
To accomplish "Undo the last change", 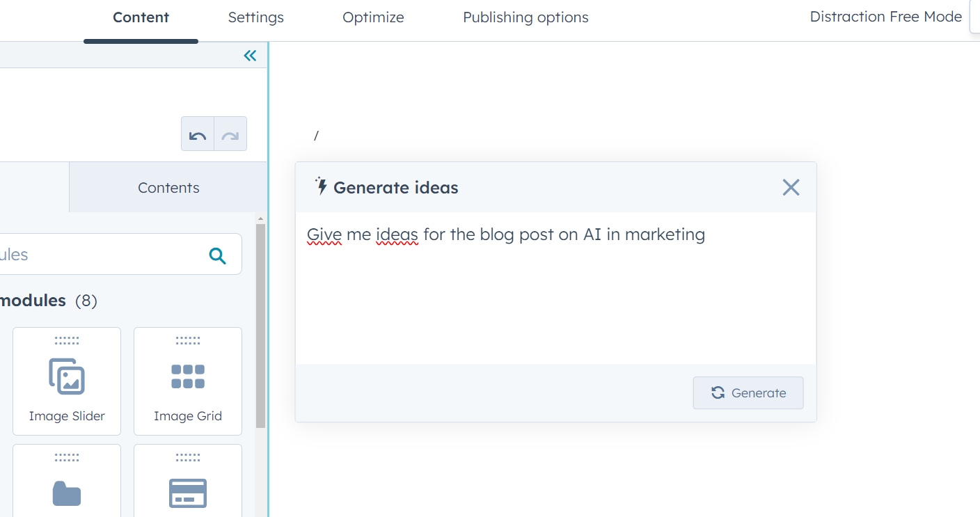I will pyautogui.click(x=198, y=134).
